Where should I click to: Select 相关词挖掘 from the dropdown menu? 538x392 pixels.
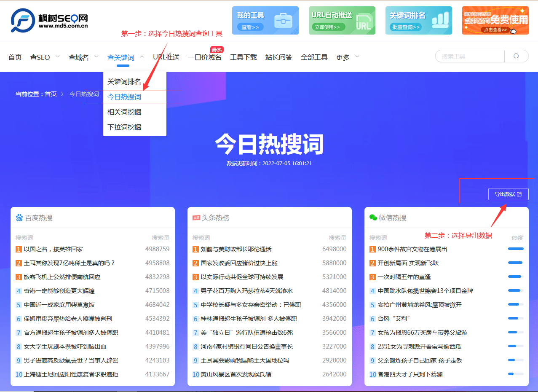[124, 112]
